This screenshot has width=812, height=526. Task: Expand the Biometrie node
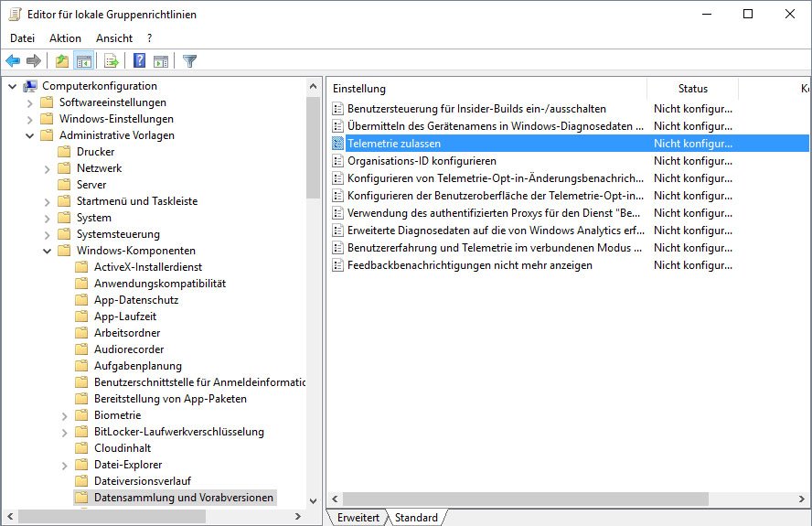[x=64, y=415]
